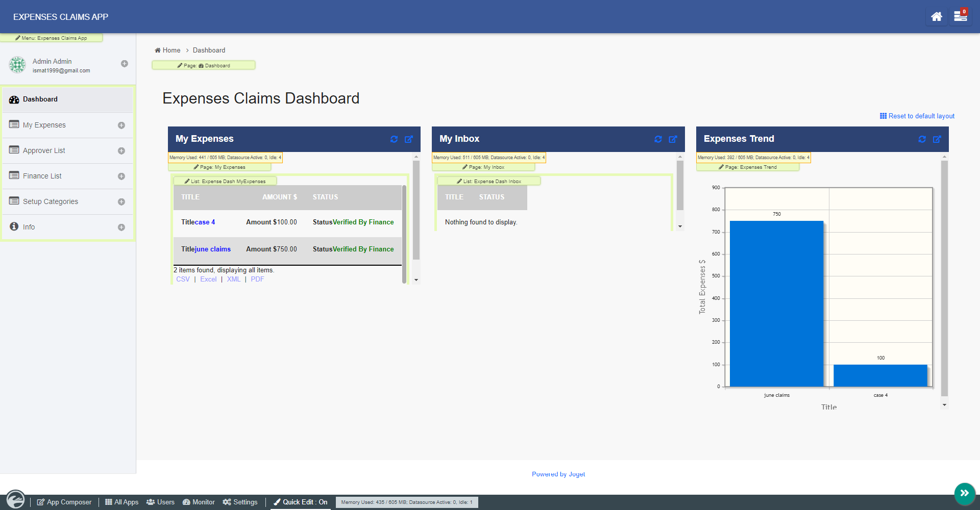The height and width of the screenshot is (510, 980).
Task: Click the Expenses Trend portlet vertical scrollbar
Action: coord(944,278)
